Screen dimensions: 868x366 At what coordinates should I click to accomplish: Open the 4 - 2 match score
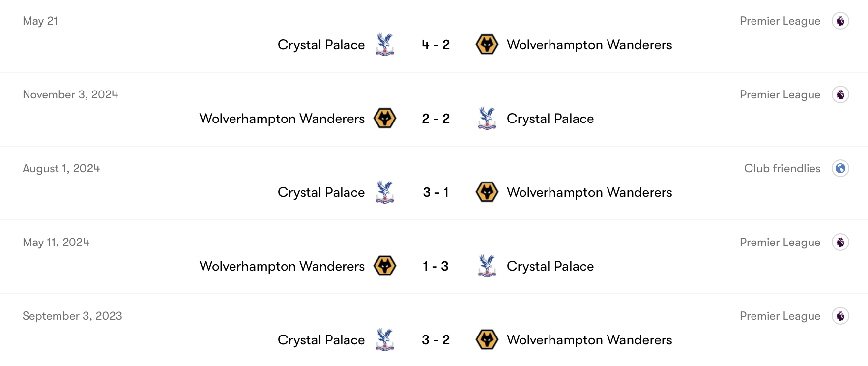(435, 44)
